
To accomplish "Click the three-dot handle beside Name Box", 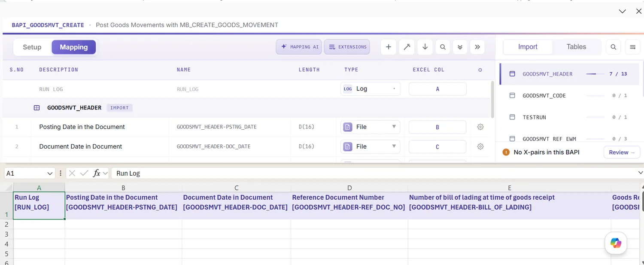I will click(61, 173).
